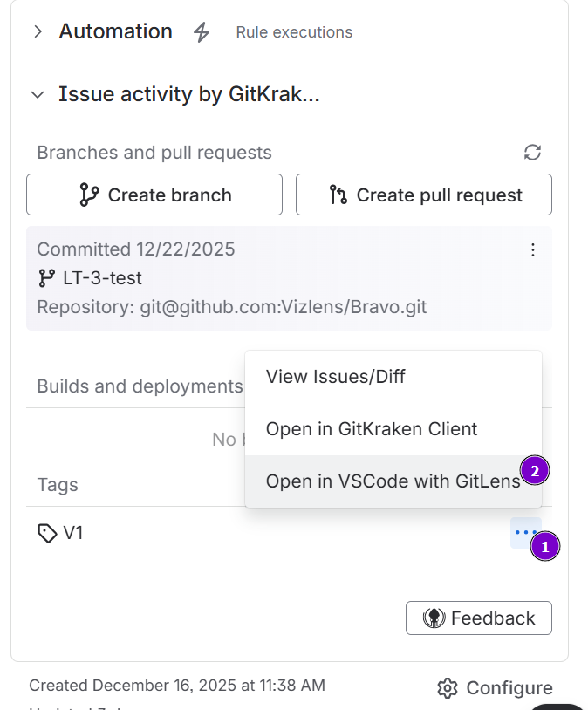Click the ellipsis actions icon next to the V1 tag

526,532
